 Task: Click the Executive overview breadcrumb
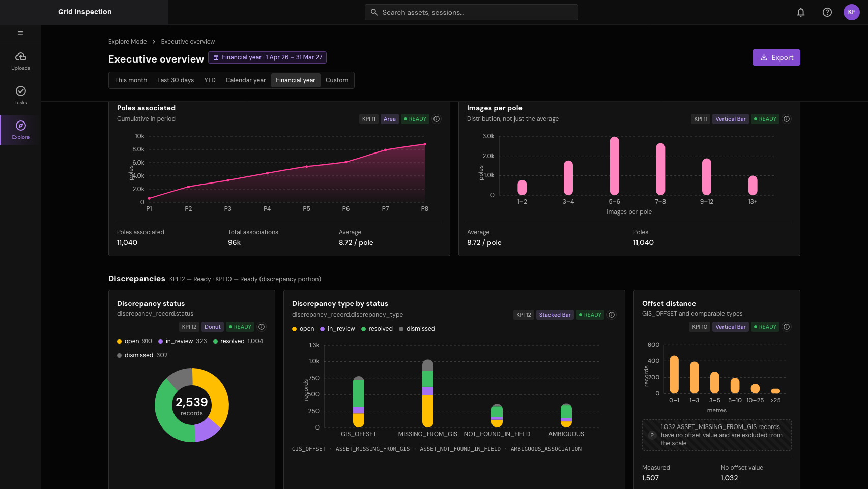(x=188, y=42)
